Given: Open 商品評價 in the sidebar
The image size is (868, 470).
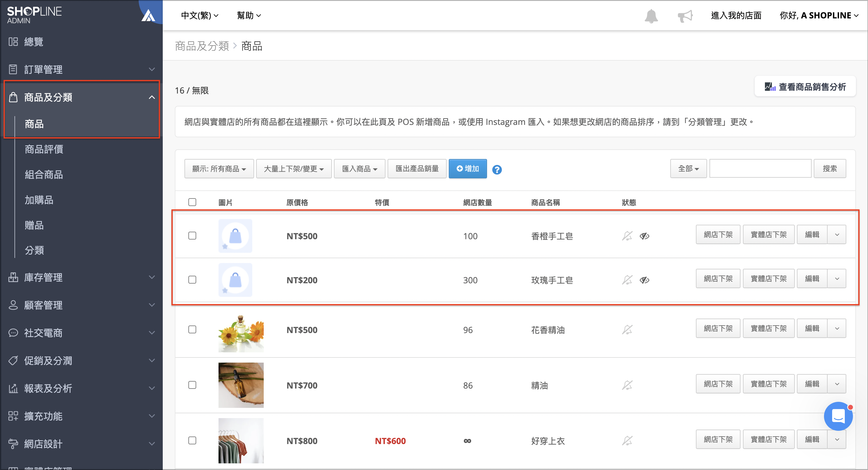Looking at the screenshot, I should (44, 149).
